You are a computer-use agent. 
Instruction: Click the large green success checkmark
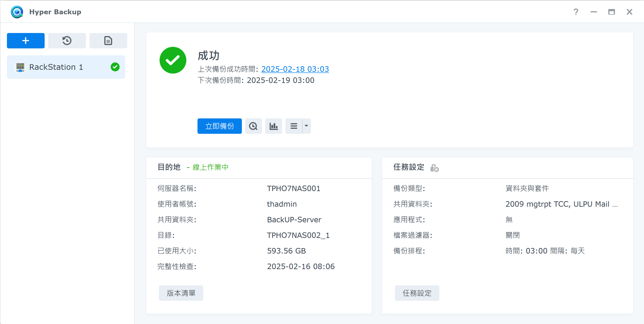tap(173, 60)
